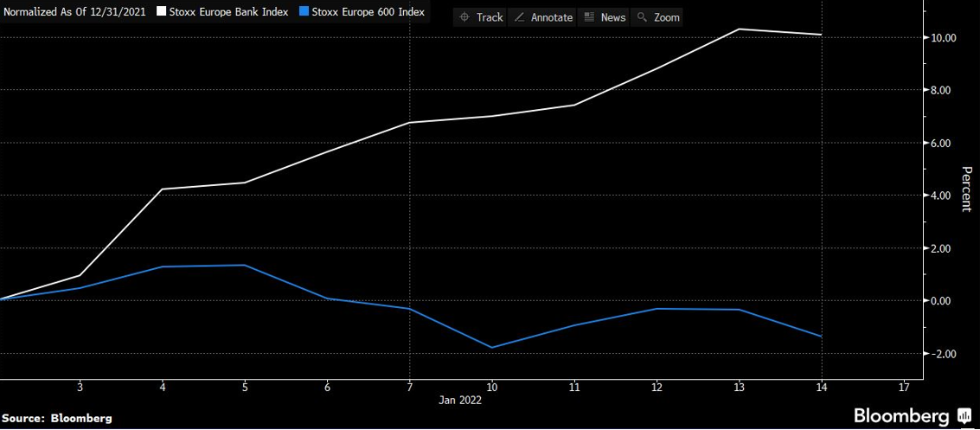
Task: Click the Stoxx Europe 600 Index legend label
Action: pyautogui.click(x=368, y=11)
